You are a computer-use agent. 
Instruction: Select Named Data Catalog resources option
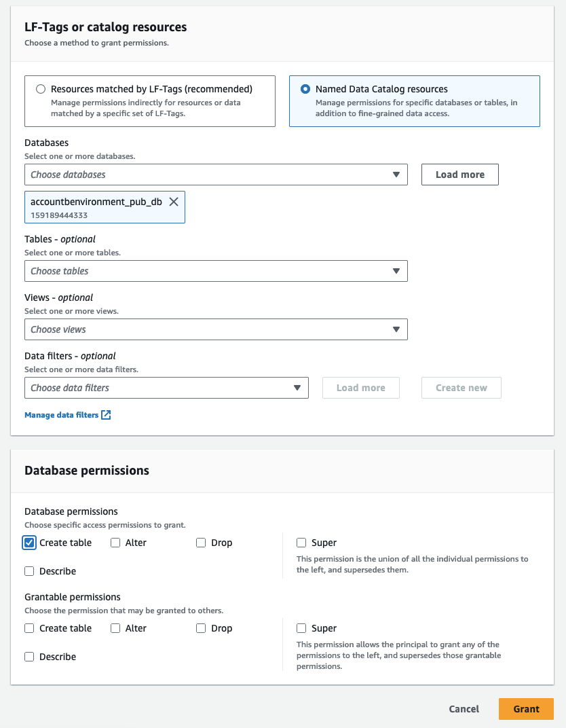(x=305, y=89)
